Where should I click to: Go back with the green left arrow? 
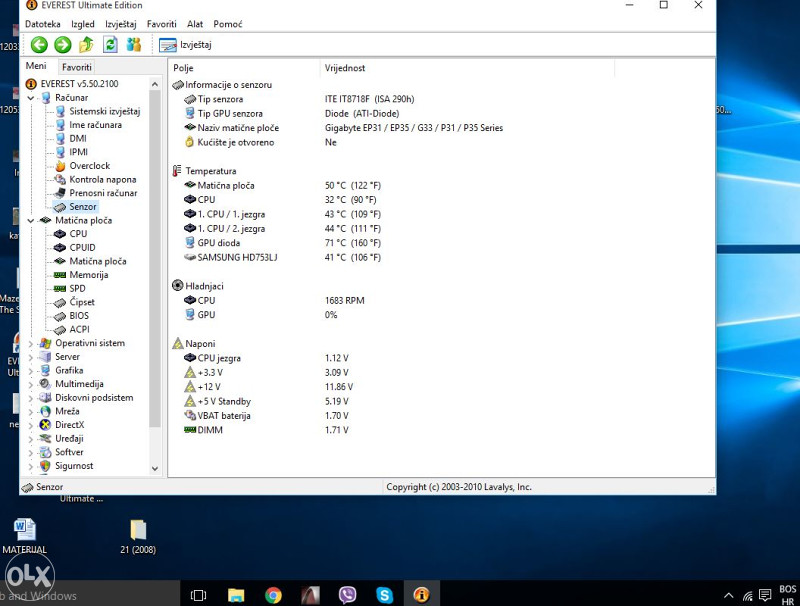pyautogui.click(x=39, y=45)
